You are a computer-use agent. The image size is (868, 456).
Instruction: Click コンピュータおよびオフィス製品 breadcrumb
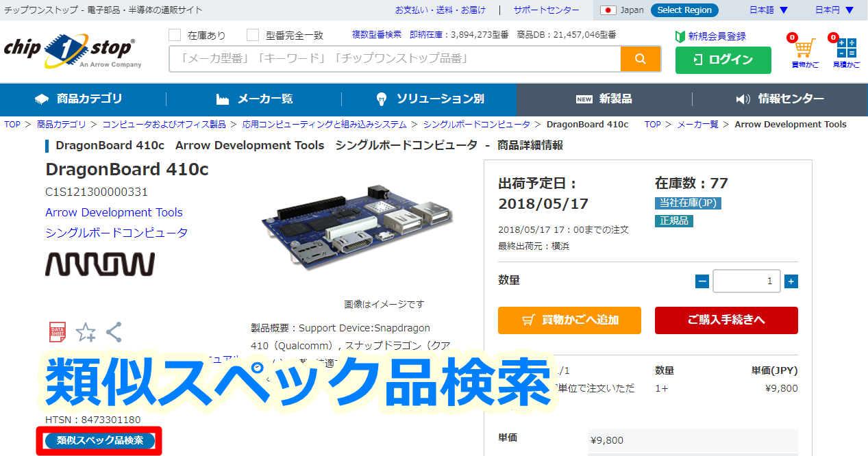click(x=164, y=125)
